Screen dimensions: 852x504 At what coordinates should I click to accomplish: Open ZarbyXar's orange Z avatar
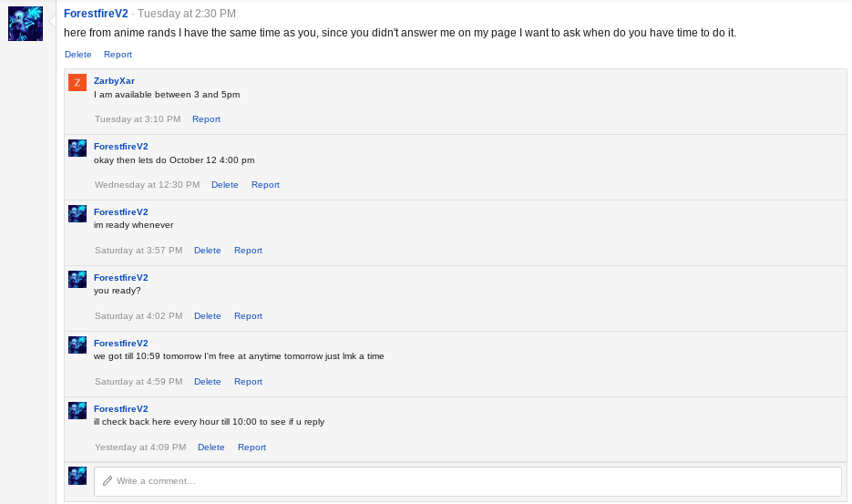click(x=77, y=83)
